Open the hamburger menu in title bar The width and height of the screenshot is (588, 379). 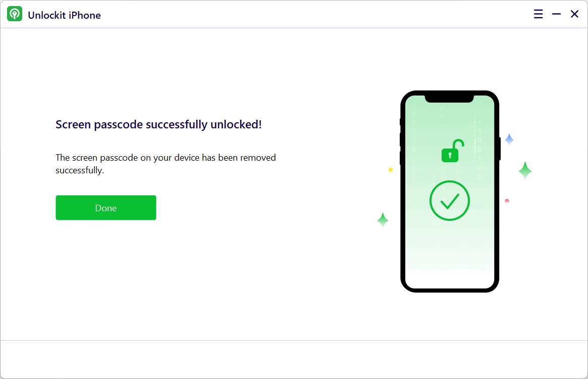point(538,14)
